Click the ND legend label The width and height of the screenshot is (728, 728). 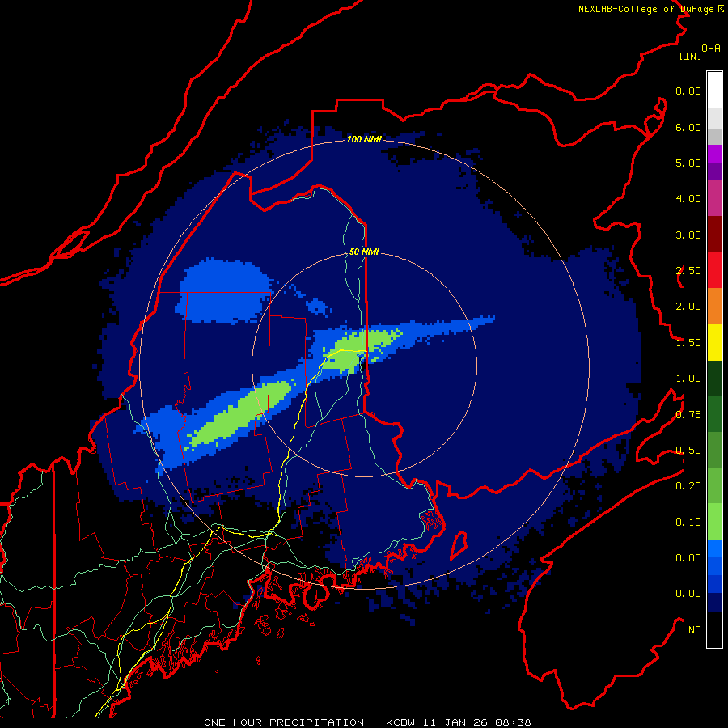click(x=694, y=630)
